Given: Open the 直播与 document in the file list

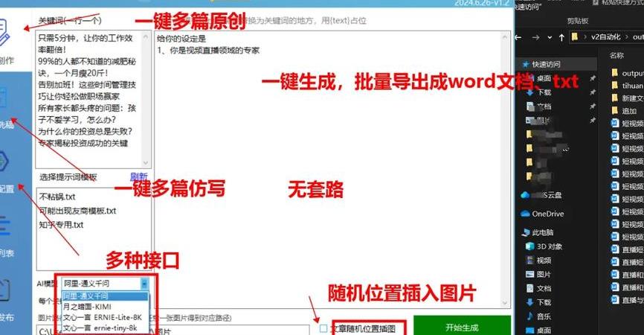Looking at the screenshot, I should [x=628, y=300].
